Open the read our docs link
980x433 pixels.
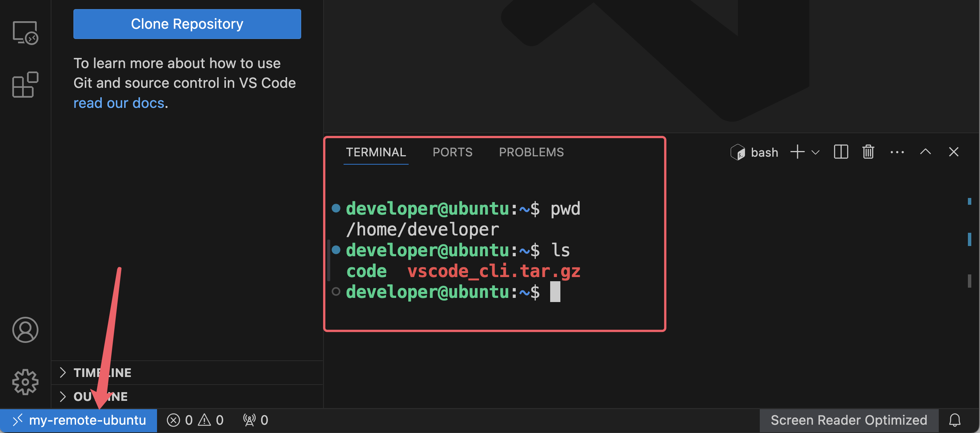click(x=119, y=103)
